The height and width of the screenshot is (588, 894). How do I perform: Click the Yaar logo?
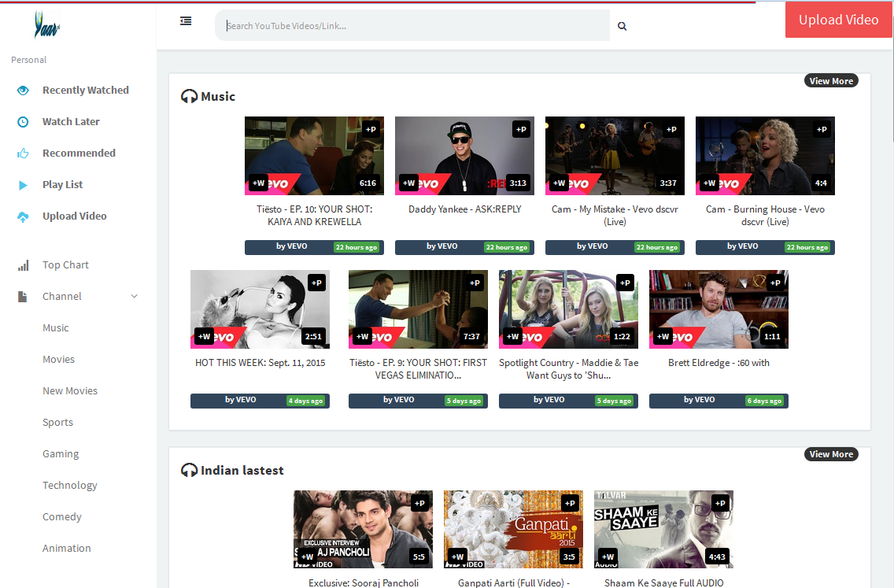46,24
